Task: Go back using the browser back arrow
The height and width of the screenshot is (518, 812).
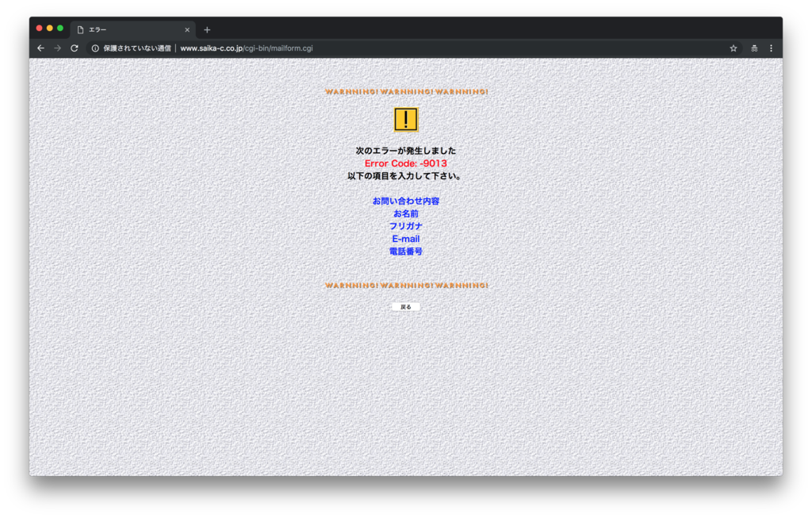Action: (x=41, y=48)
